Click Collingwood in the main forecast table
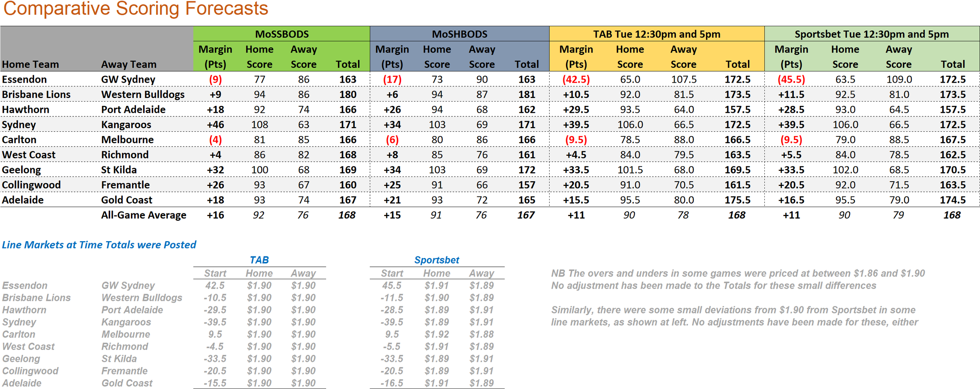 [31, 185]
